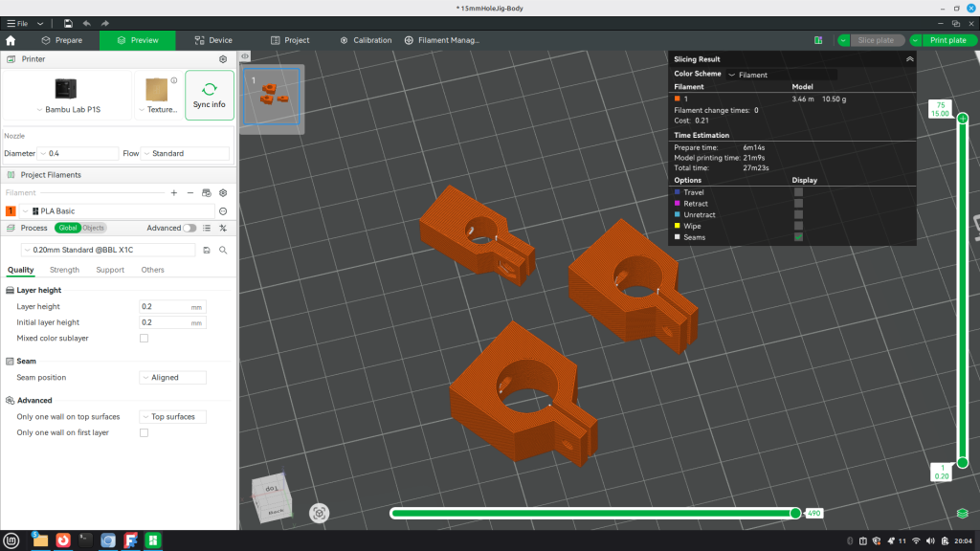Enable Only one wall on first layer

tap(144, 433)
